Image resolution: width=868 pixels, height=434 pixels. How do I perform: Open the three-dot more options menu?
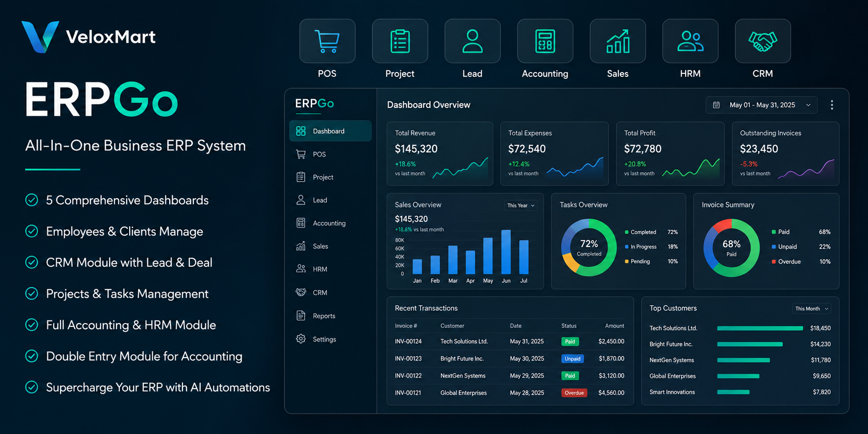(x=832, y=105)
